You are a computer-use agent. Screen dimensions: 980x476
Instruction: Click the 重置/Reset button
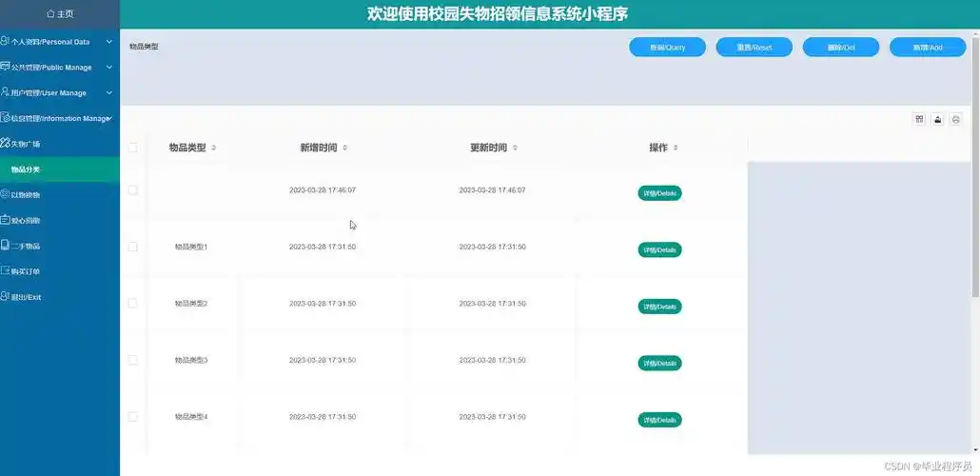[754, 47]
